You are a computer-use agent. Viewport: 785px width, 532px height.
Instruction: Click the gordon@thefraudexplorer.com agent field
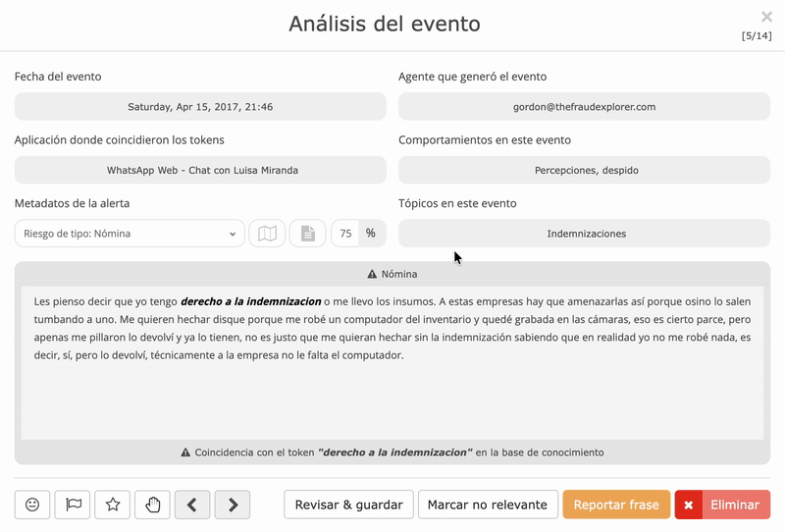coord(584,107)
